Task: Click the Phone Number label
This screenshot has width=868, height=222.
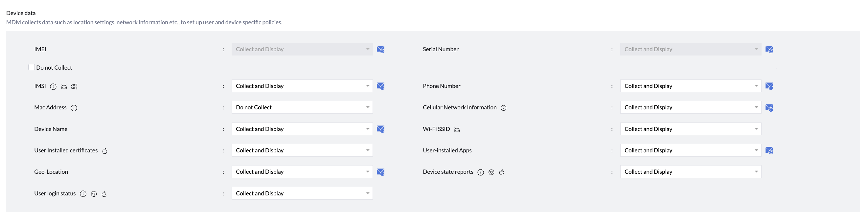Action: point(442,86)
